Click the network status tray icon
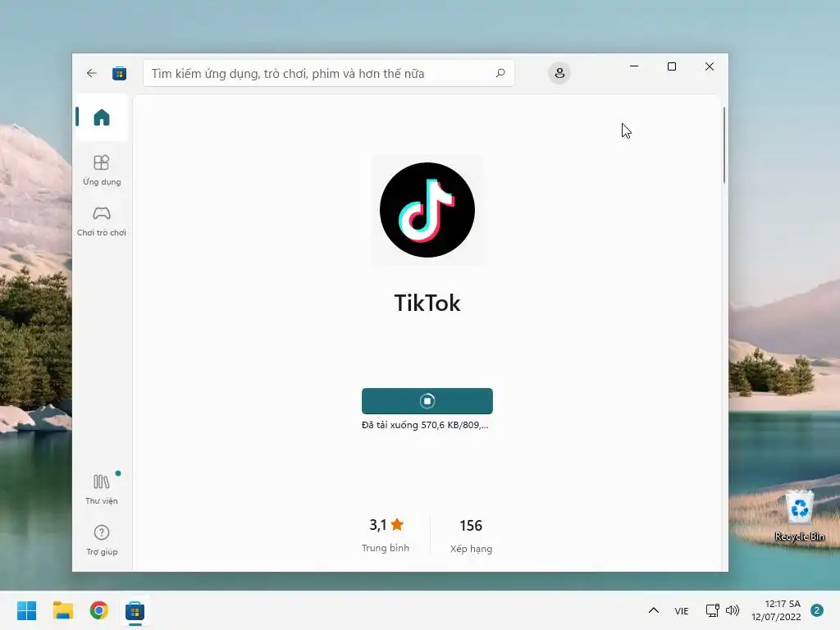Image resolution: width=840 pixels, height=630 pixels. pos(712,610)
